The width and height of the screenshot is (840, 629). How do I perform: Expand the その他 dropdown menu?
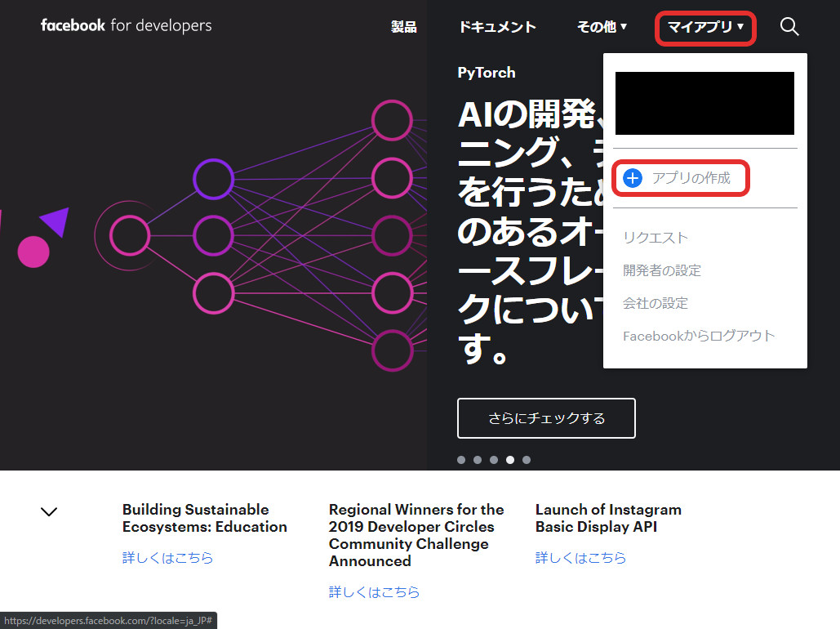pos(602,27)
